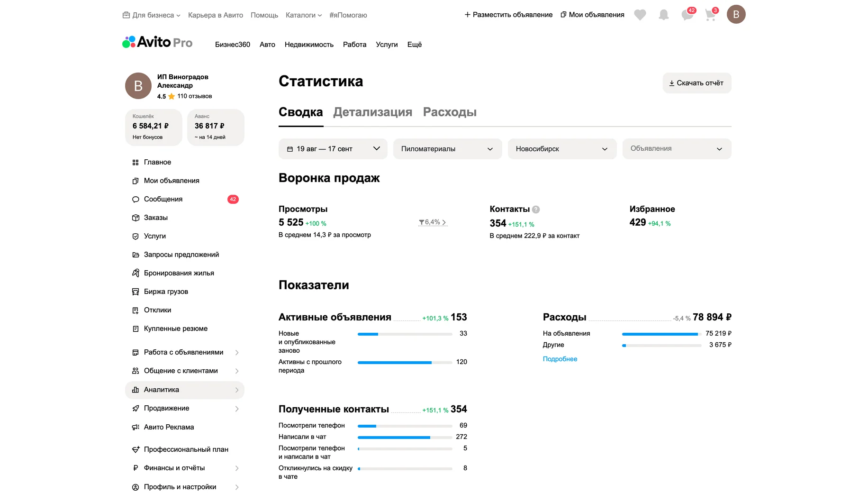
Task: Click the Скачать отчёт button
Action: tap(697, 83)
